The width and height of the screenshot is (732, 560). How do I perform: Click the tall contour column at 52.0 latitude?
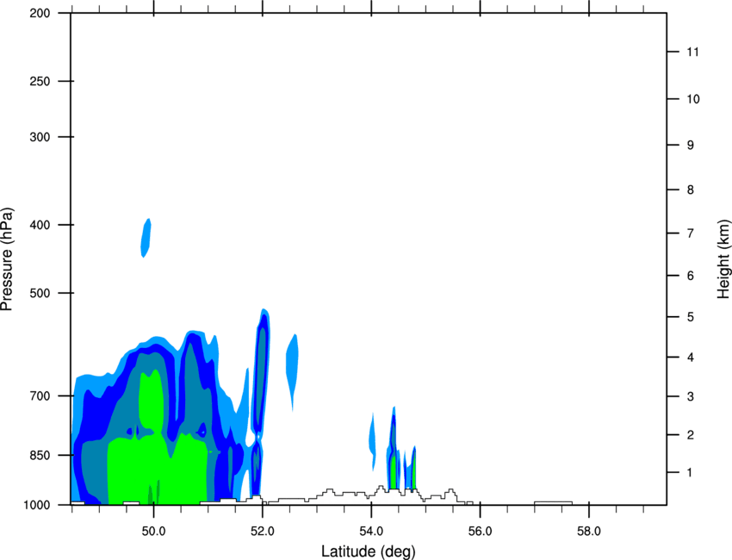click(x=260, y=374)
